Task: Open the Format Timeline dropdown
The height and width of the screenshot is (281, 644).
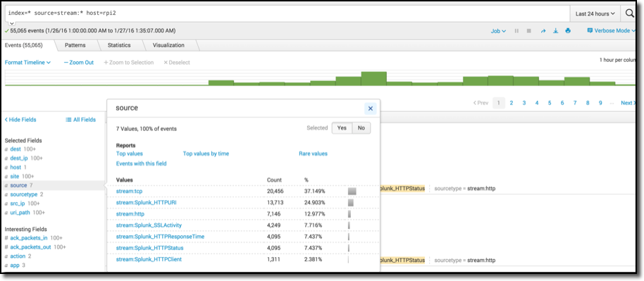Action: [27, 63]
